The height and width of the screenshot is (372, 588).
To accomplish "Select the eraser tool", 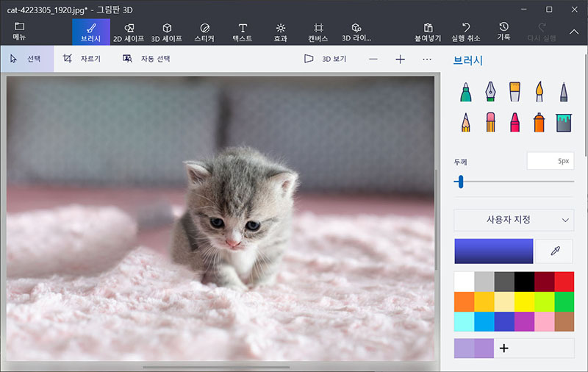I will (x=490, y=122).
